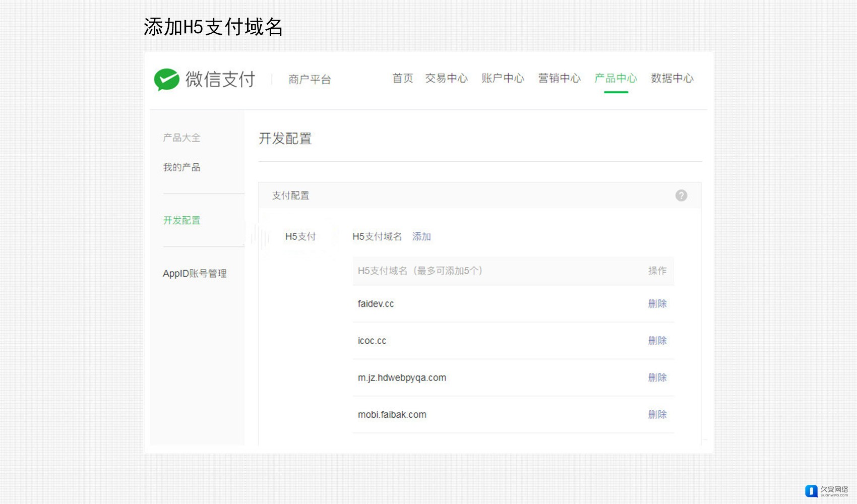
Task: Delete the faidev.cc domain
Action: click(x=657, y=304)
